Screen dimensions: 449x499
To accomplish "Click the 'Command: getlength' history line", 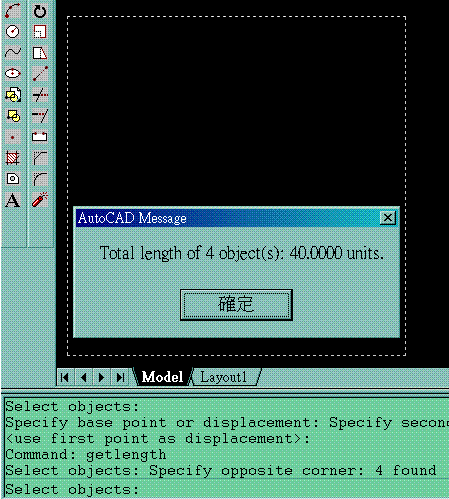I will (x=86, y=455).
